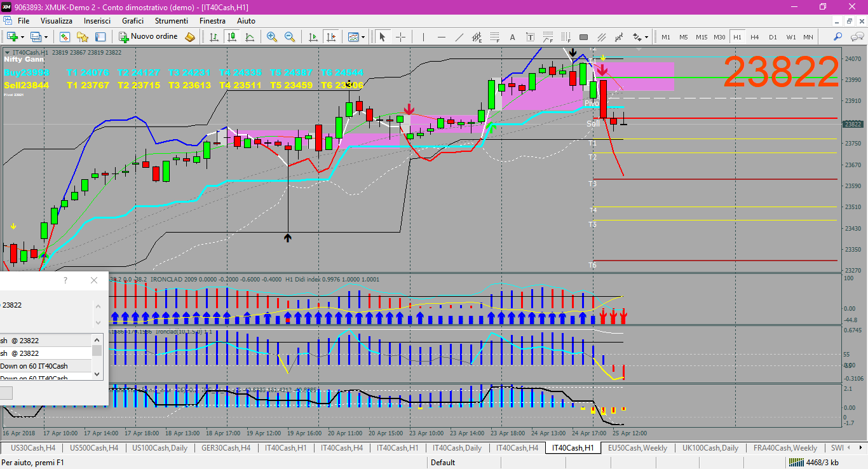Set timeframe to M1
Image resolution: width=868 pixels, height=469 pixels.
click(x=666, y=37)
